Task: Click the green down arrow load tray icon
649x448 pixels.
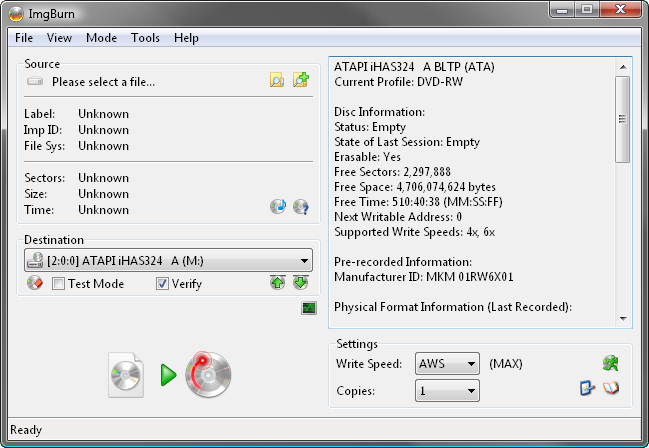Action: pyautogui.click(x=301, y=283)
